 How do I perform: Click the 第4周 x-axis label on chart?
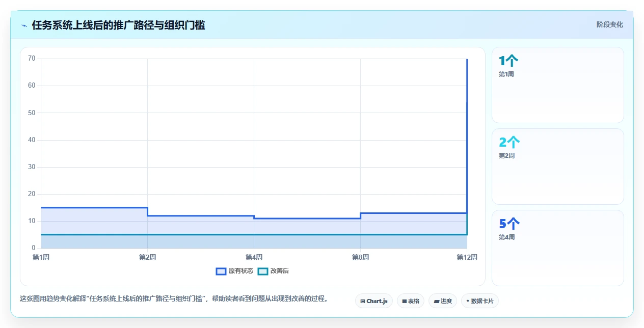pos(254,257)
